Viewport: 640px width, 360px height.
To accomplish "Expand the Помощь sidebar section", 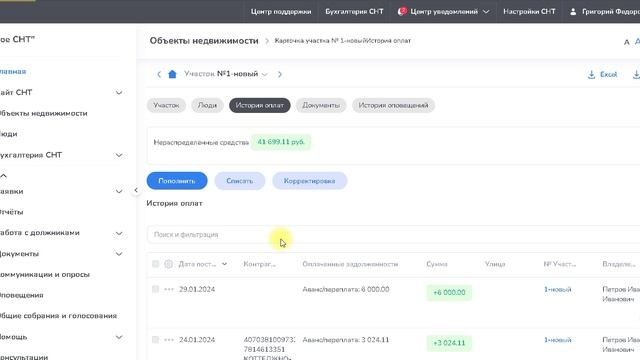I will (119, 337).
